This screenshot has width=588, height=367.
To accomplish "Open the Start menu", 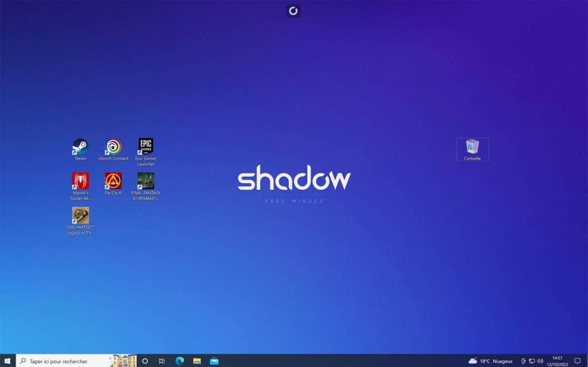I will [8, 361].
